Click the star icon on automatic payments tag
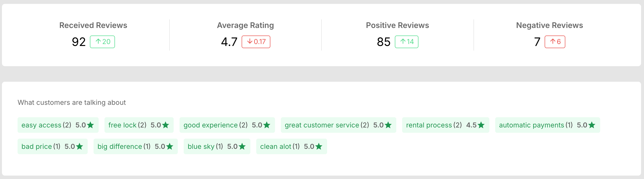The image size is (644, 179). 592,125
